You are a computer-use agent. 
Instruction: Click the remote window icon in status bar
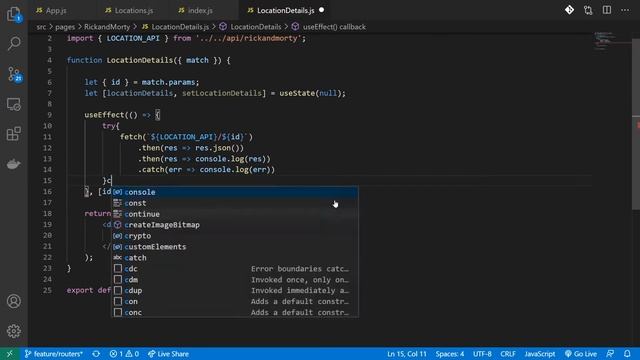(9, 354)
